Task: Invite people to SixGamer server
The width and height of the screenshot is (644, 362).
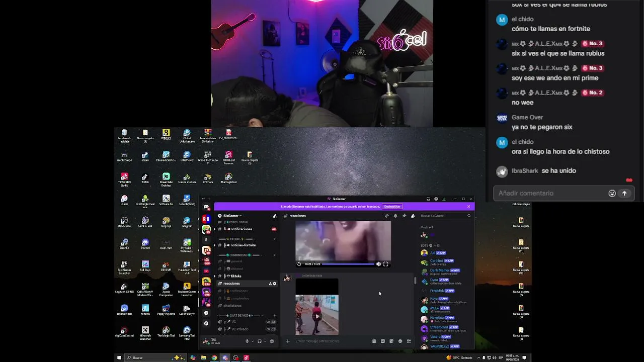Action: 275,216
